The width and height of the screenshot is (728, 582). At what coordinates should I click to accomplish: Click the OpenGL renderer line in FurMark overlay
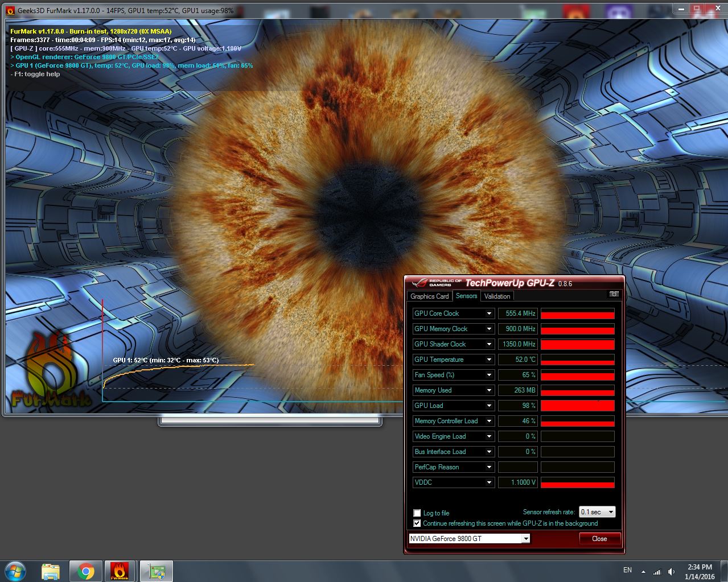pos(84,57)
